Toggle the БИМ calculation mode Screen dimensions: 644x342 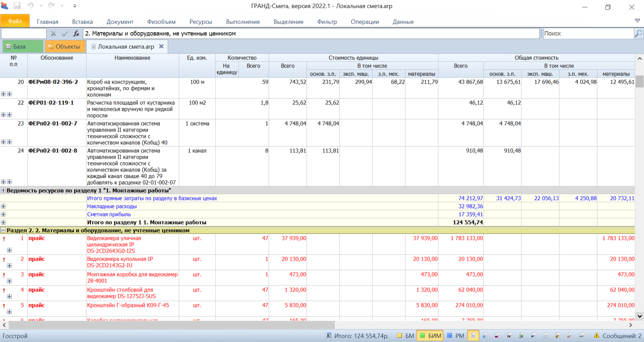pyautogui.click(x=429, y=336)
